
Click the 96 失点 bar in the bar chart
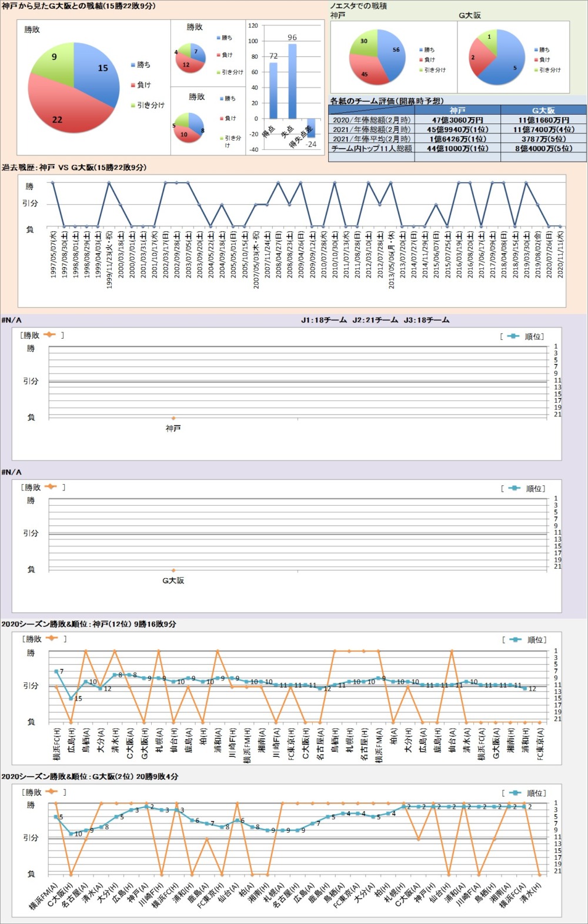coord(292,81)
